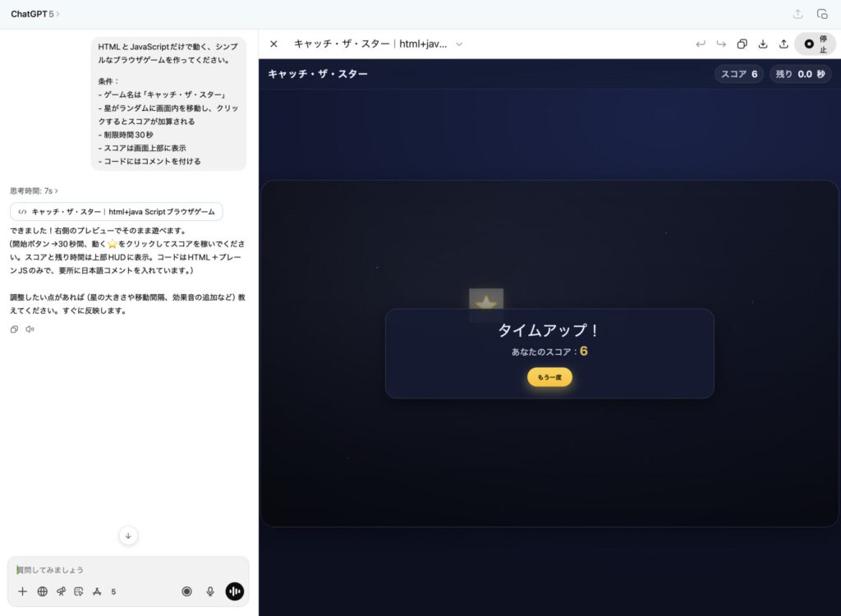Click the 5 model indicator in composer
The width and height of the screenshot is (841, 616).
(x=113, y=592)
